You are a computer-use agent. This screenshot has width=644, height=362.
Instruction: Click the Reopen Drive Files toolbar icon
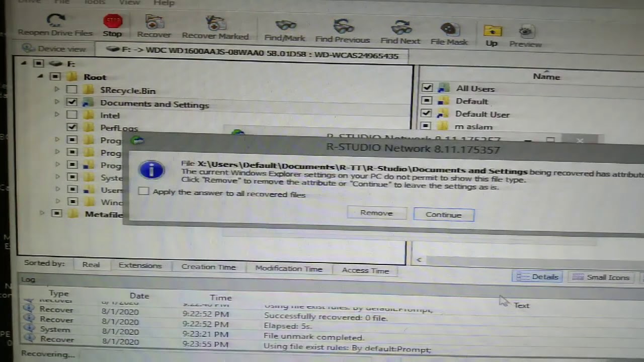55,21
